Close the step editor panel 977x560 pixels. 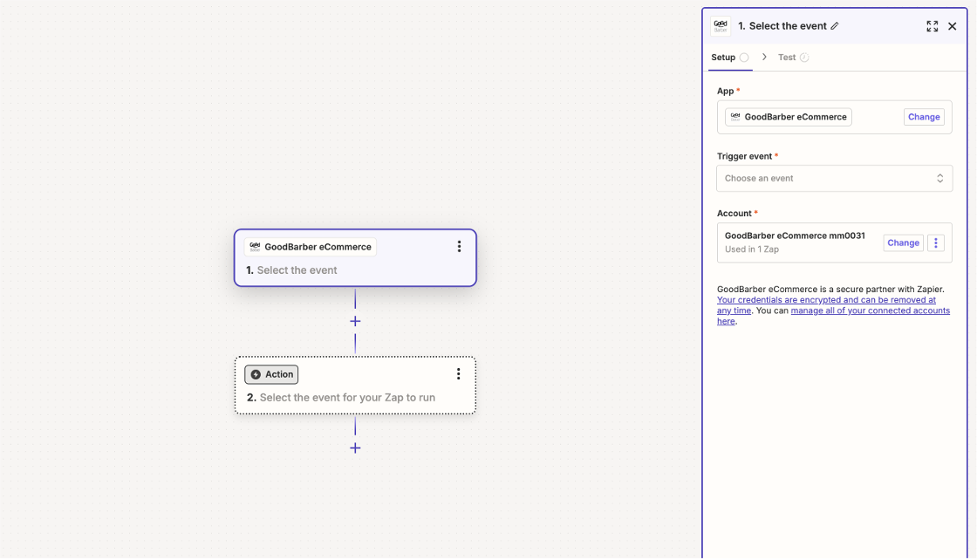coord(952,26)
